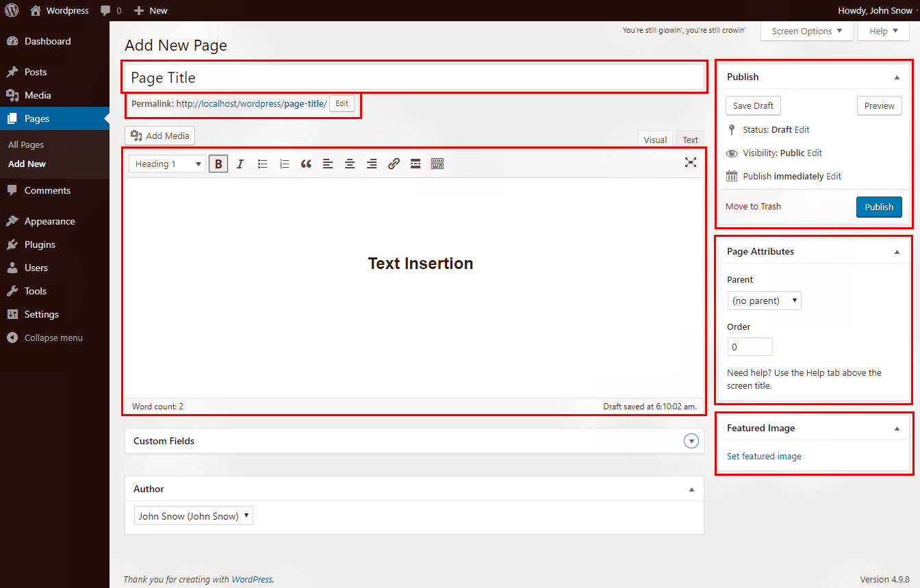Screen dimensions: 920x588
Task: Click the Page Title input field
Action: (414, 78)
